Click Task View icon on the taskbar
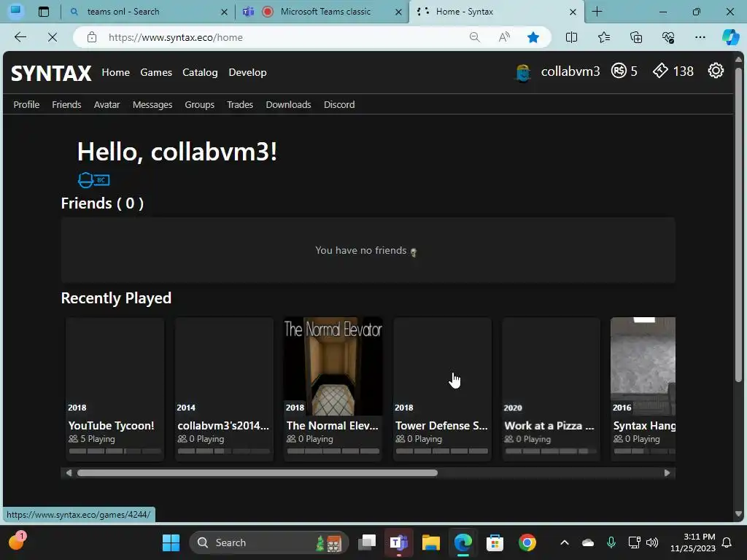 pyautogui.click(x=367, y=542)
